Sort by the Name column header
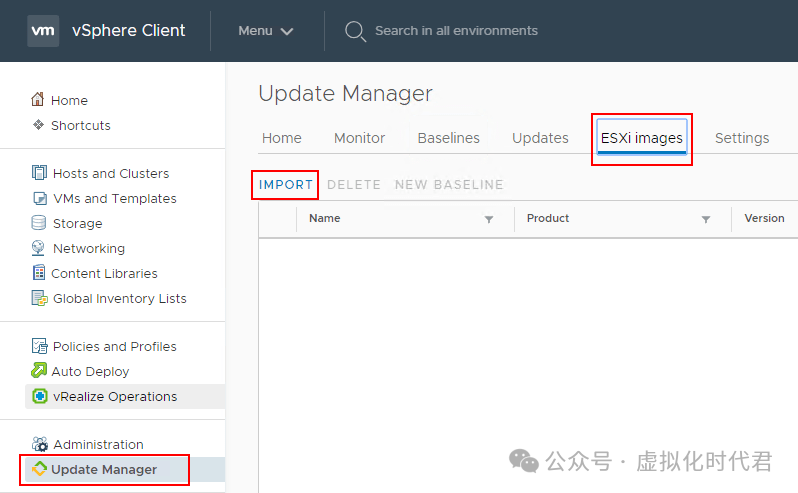This screenshot has height=493, width=798. coord(325,218)
